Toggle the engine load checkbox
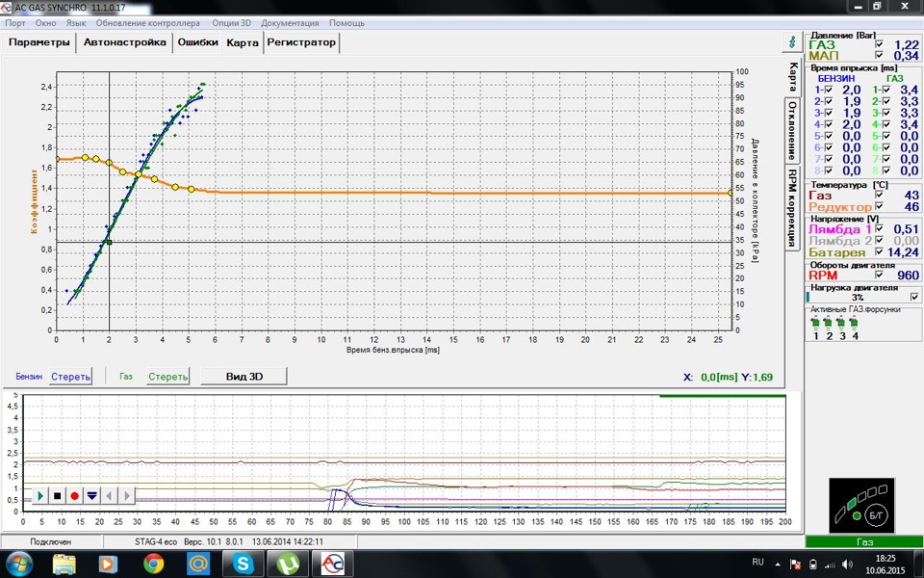 (914, 298)
